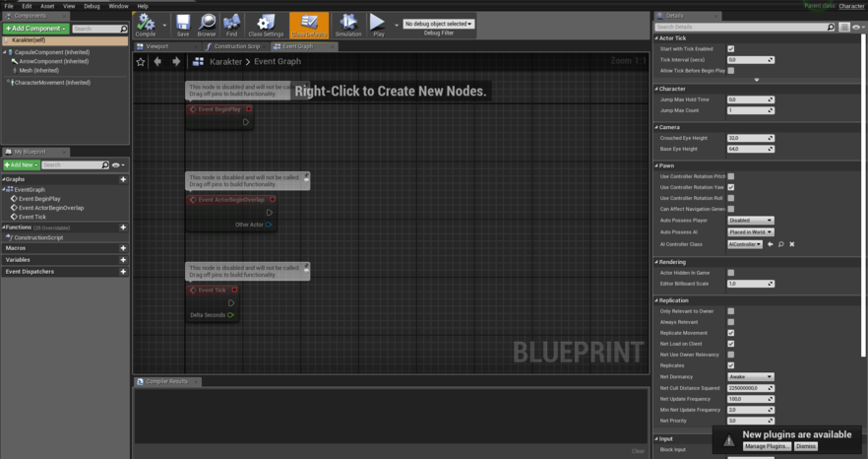Add a new macro with plus icon
This screenshot has height=459, width=868.
point(123,248)
